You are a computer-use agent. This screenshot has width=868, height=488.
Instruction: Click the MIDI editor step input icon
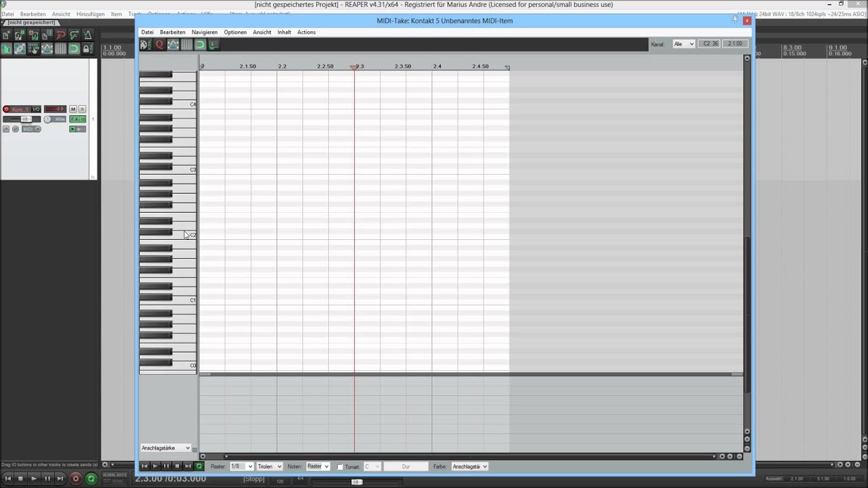coord(213,45)
